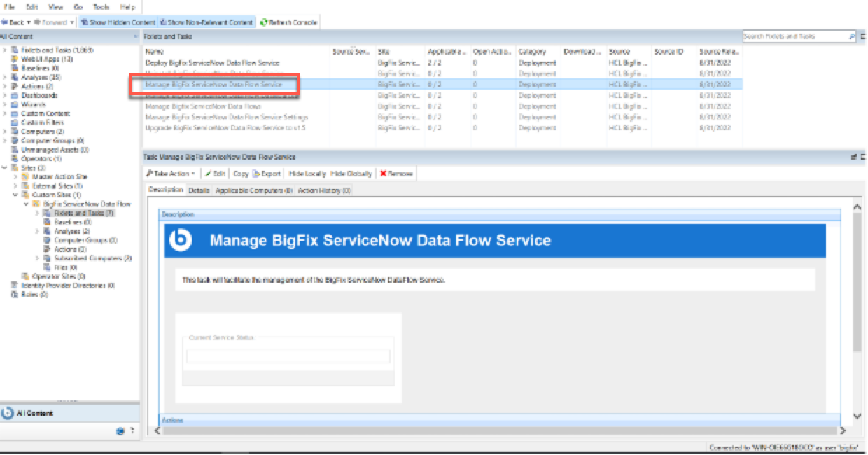Viewport: 868px width, 455px height.
Task: Click Identity Provider Directories (0) icon
Action: pyautogui.click(x=15, y=286)
